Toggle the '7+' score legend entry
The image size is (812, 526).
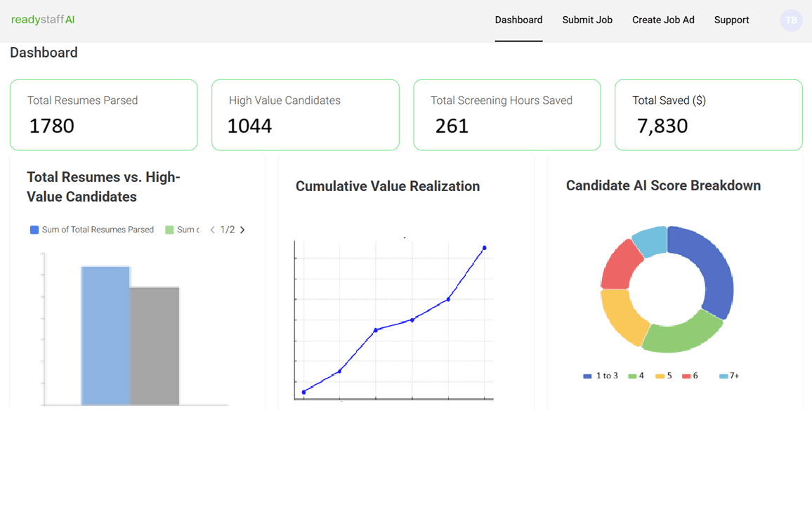point(729,376)
